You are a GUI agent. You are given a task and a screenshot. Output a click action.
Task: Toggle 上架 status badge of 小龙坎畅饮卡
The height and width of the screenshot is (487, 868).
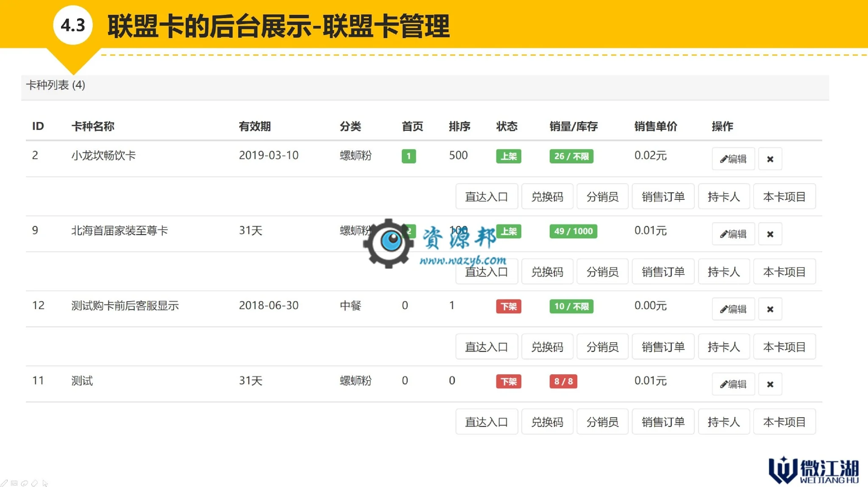click(509, 156)
